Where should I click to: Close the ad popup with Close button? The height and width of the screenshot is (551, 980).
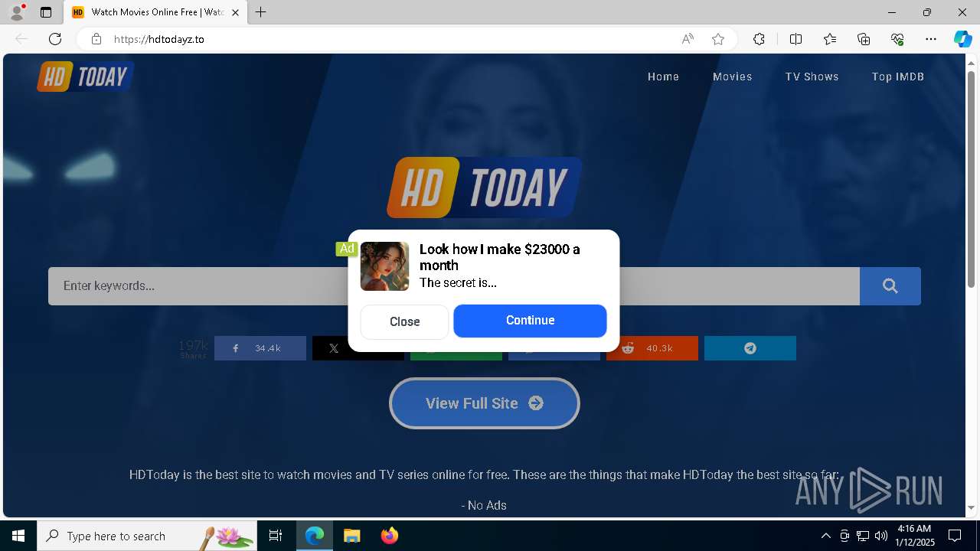[404, 321]
